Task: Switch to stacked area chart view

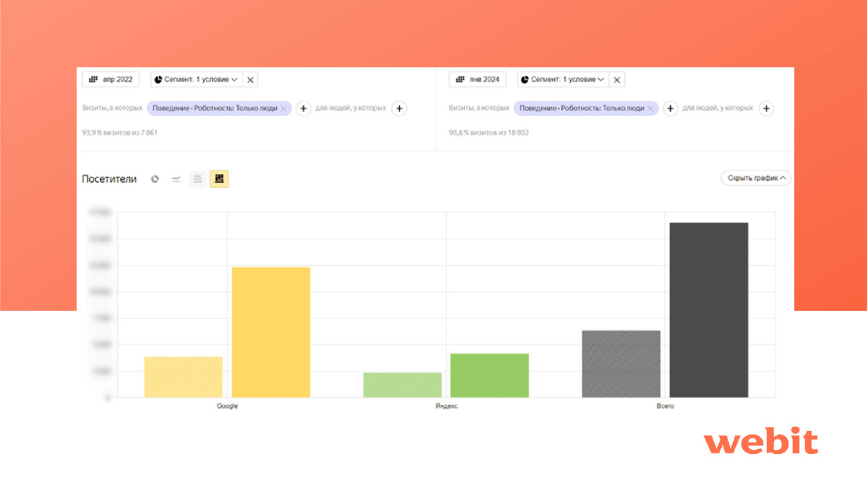Action: click(197, 179)
